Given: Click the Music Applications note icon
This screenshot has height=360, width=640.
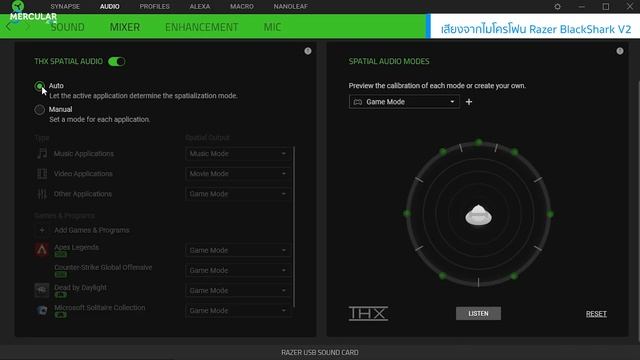Looking at the screenshot, I should point(42,153).
